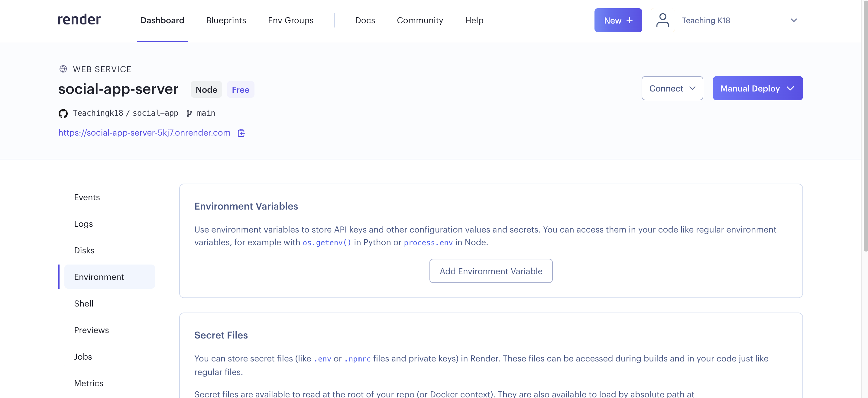Expand the Teaching K18 account dropdown
The width and height of the screenshot is (868, 398).
pyautogui.click(x=794, y=20)
